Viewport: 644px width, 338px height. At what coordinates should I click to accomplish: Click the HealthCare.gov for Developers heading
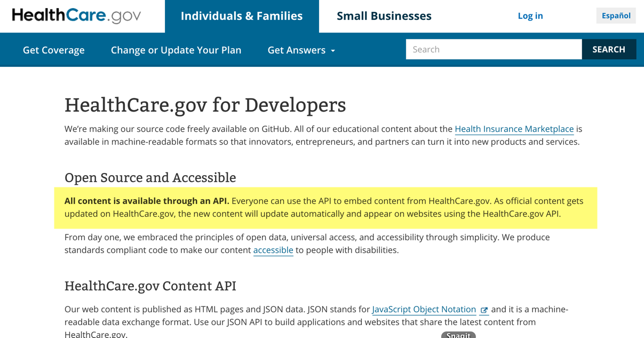pos(205,105)
